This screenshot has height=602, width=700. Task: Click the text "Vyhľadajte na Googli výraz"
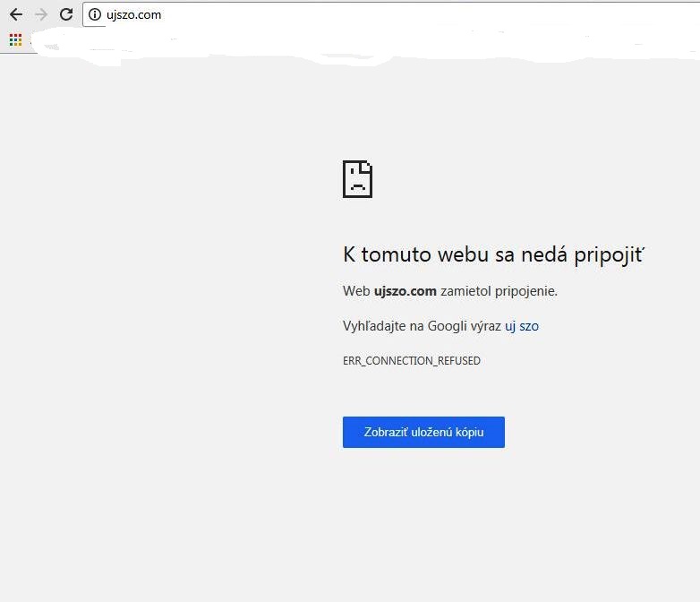pyautogui.click(x=422, y=326)
